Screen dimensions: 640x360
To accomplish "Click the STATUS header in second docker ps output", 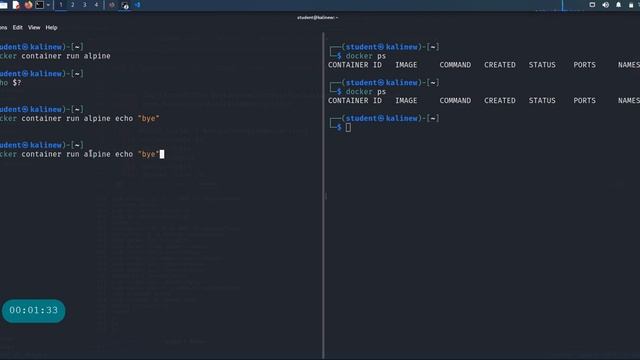I will (x=542, y=100).
